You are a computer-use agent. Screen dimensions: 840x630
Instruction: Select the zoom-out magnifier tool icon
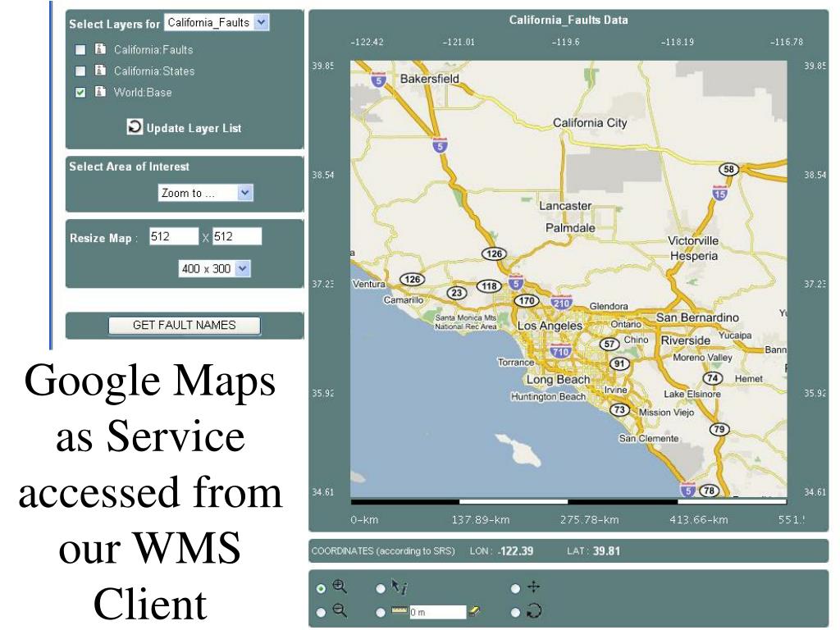pos(340,610)
